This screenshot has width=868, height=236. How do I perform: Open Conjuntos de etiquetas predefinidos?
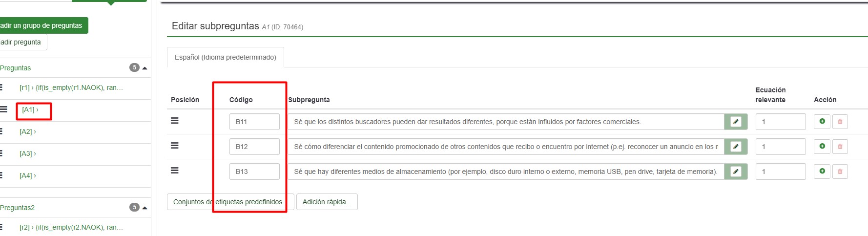pyautogui.click(x=230, y=202)
